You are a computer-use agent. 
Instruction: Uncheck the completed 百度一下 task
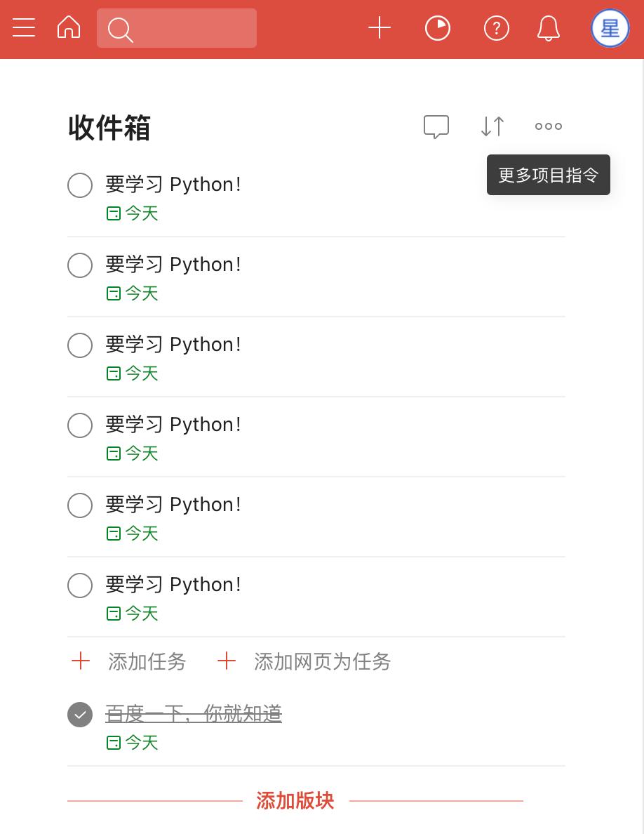80,715
